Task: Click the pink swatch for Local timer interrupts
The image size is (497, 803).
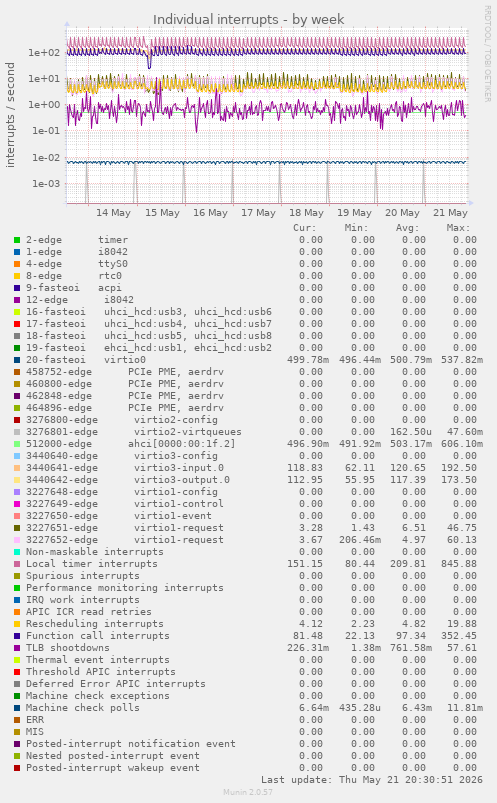Action: point(17,564)
